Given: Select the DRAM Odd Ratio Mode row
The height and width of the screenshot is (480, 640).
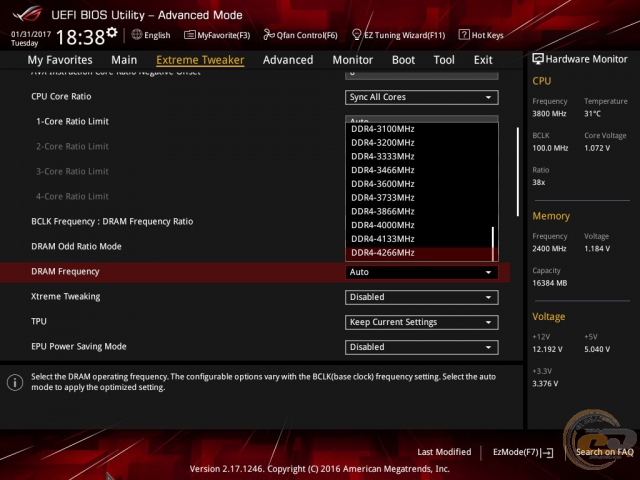Looking at the screenshot, I should click(x=76, y=247).
